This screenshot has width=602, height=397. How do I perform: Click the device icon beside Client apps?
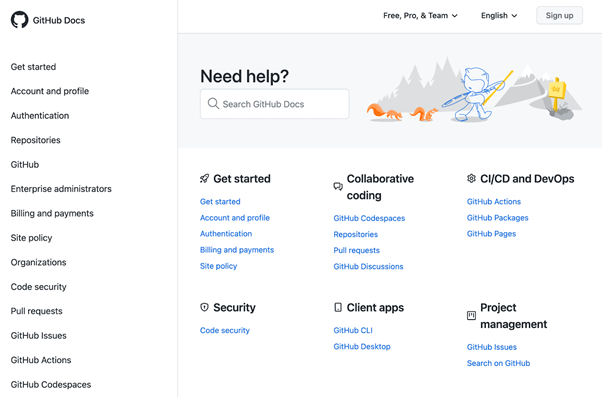[338, 307]
